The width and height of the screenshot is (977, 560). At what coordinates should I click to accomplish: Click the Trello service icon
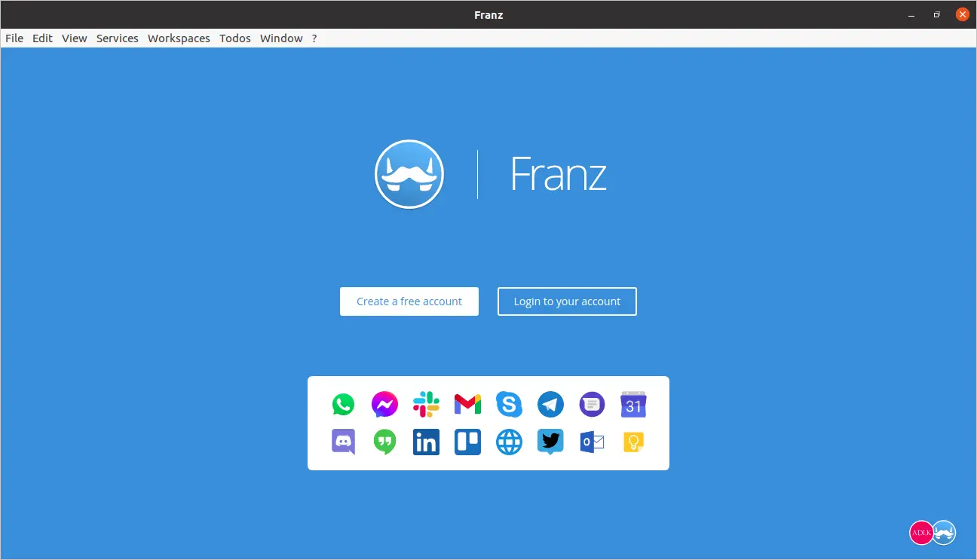467,442
